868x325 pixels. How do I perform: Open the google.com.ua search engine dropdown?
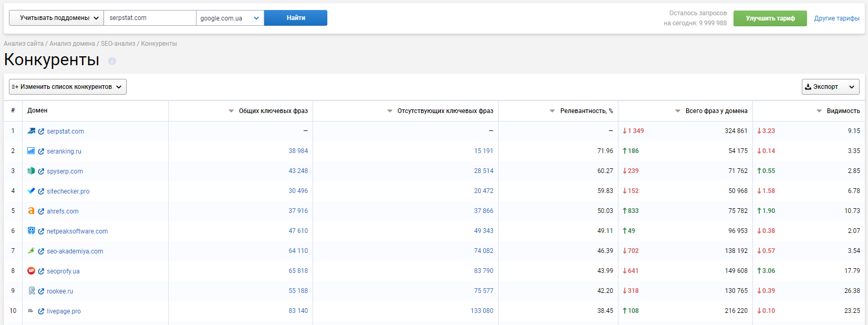230,18
